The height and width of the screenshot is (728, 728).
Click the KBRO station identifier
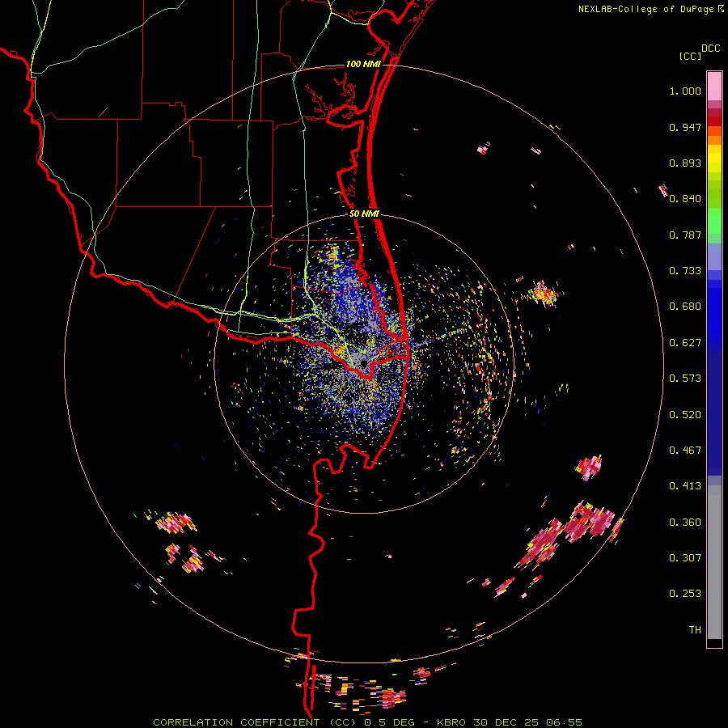[451, 722]
